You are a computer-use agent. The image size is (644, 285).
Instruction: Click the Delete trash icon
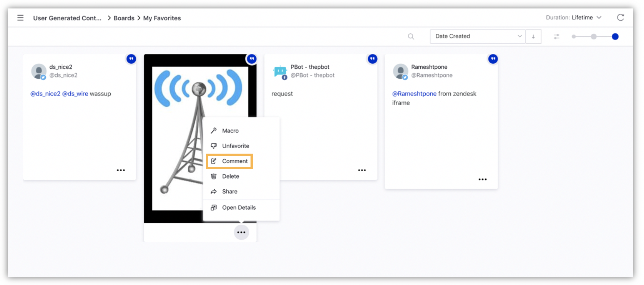214,176
